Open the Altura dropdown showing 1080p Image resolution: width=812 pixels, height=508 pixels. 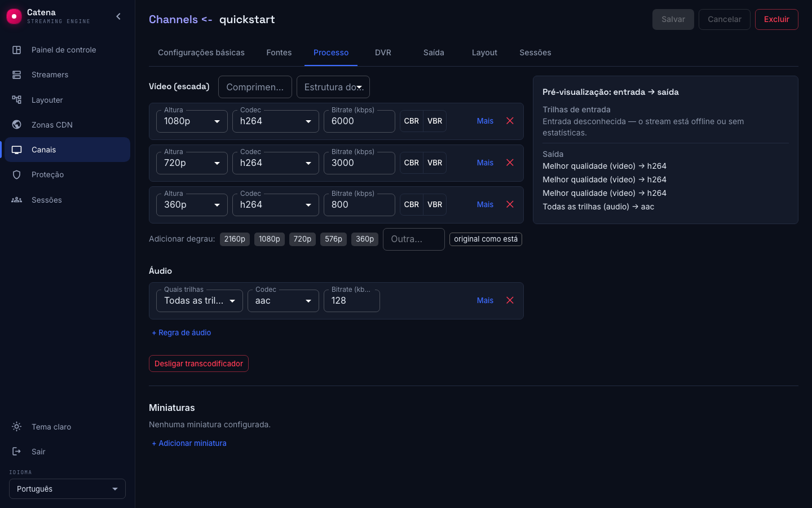click(x=192, y=121)
